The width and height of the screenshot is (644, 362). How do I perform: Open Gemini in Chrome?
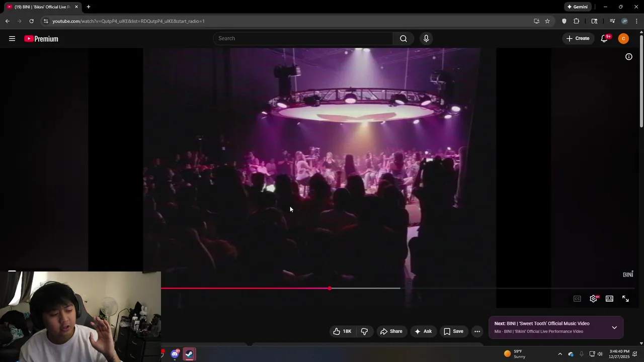point(577,7)
